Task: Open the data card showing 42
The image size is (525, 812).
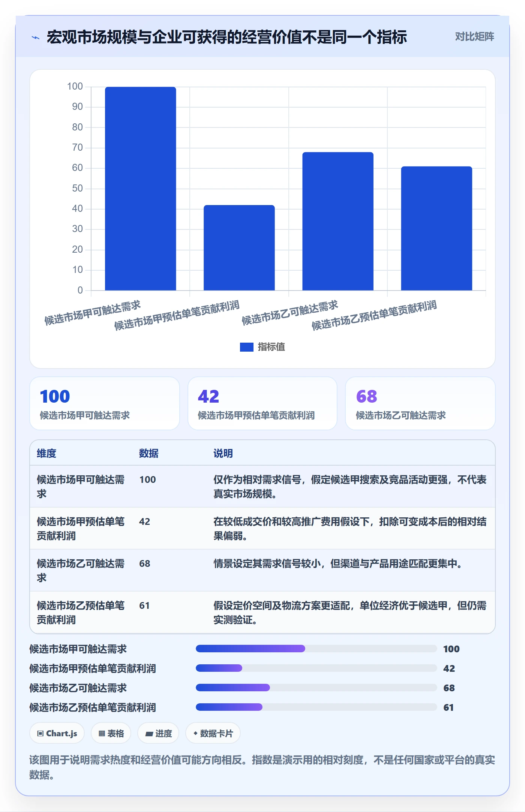Action: [262, 403]
